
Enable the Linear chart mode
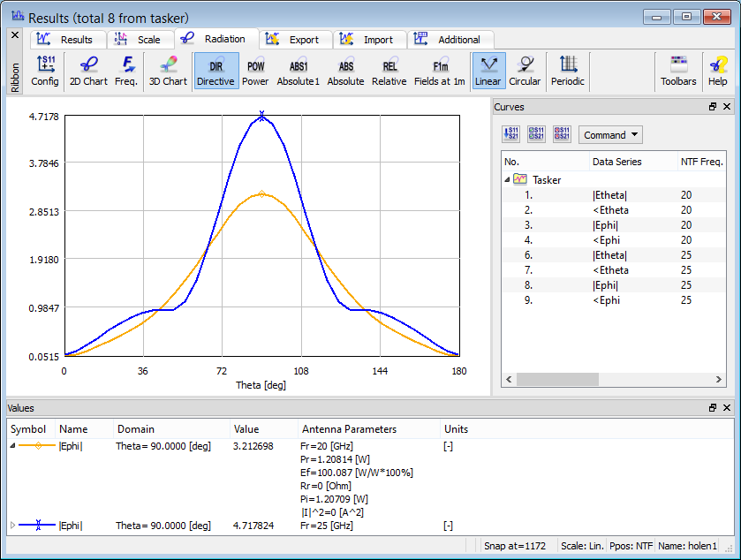point(488,71)
